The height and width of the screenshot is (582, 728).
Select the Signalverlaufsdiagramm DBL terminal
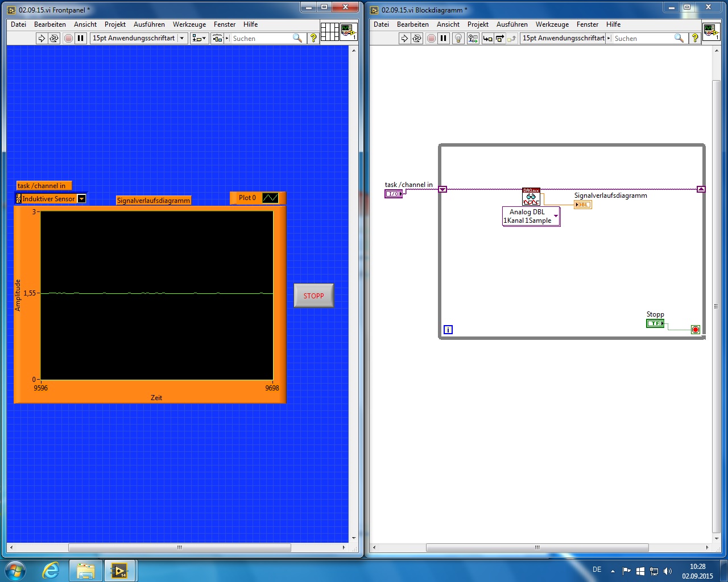583,205
